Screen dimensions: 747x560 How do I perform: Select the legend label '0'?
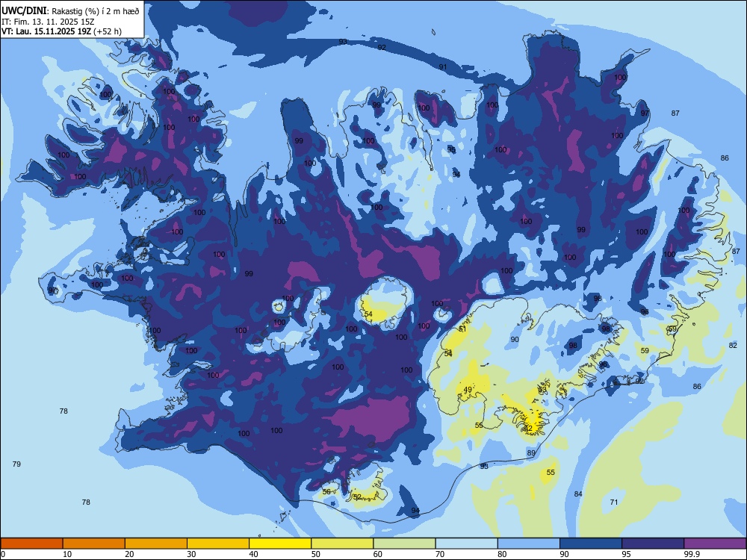click(x=3, y=554)
